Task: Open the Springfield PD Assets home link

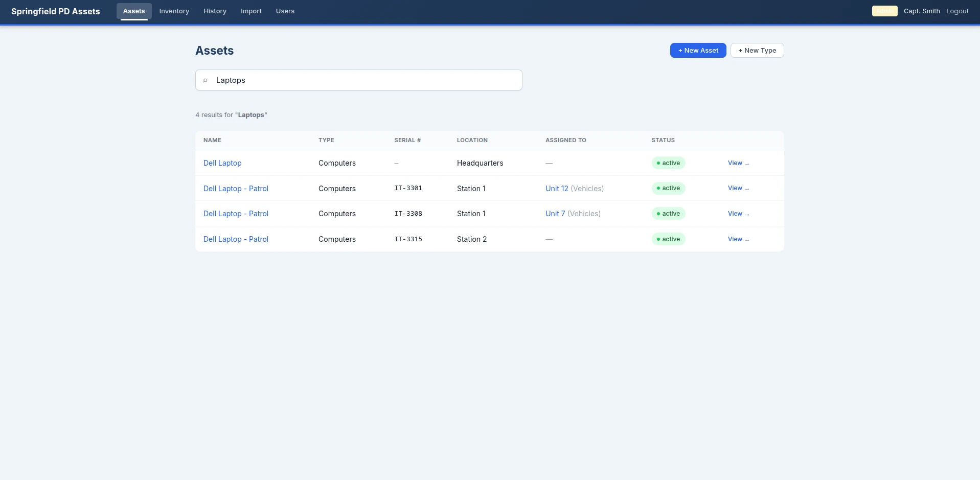Action: tap(56, 11)
